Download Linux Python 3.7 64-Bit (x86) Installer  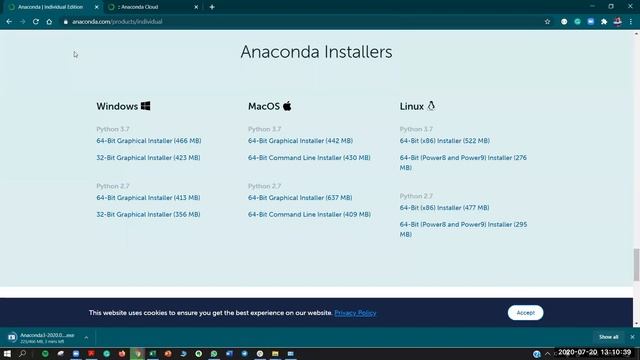[x=444, y=141]
